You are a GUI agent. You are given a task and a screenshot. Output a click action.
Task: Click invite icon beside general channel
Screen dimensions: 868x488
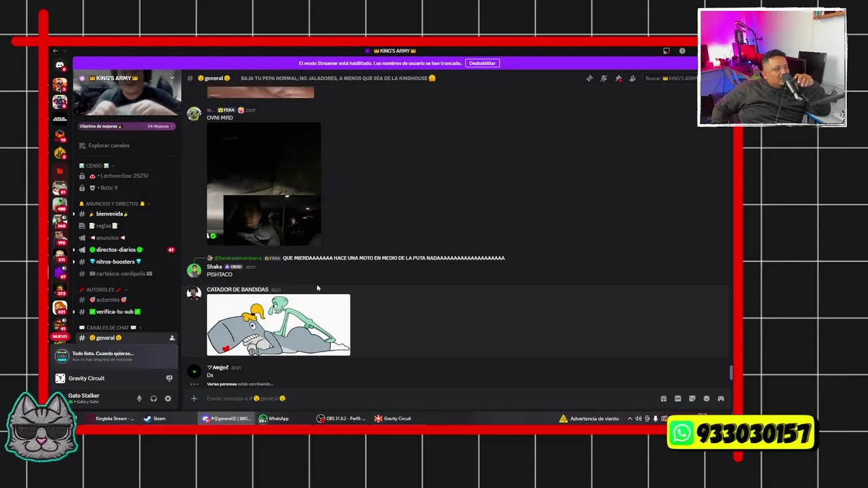pos(172,338)
